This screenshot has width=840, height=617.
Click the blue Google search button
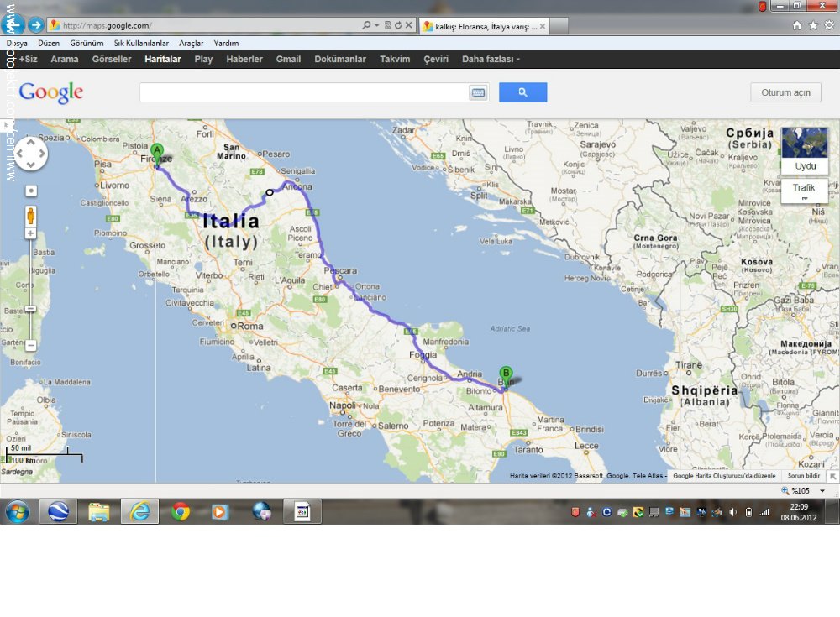(x=522, y=92)
